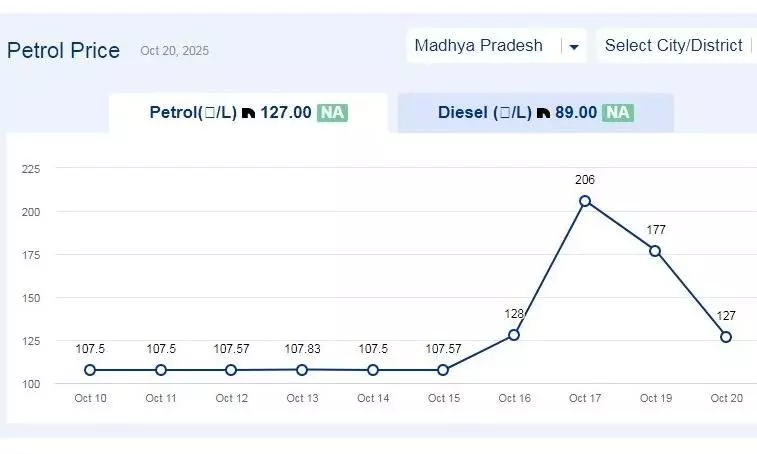This screenshot has height=454, width=757.
Task: Select the Oct 19 data point at 177
Action: coord(655,251)
